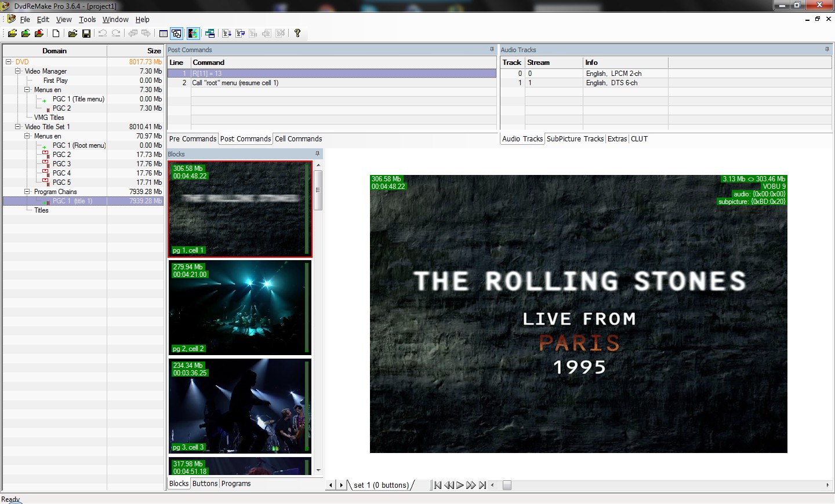Collapse the Video Title Set 1 node

click(x=17, y=126)
